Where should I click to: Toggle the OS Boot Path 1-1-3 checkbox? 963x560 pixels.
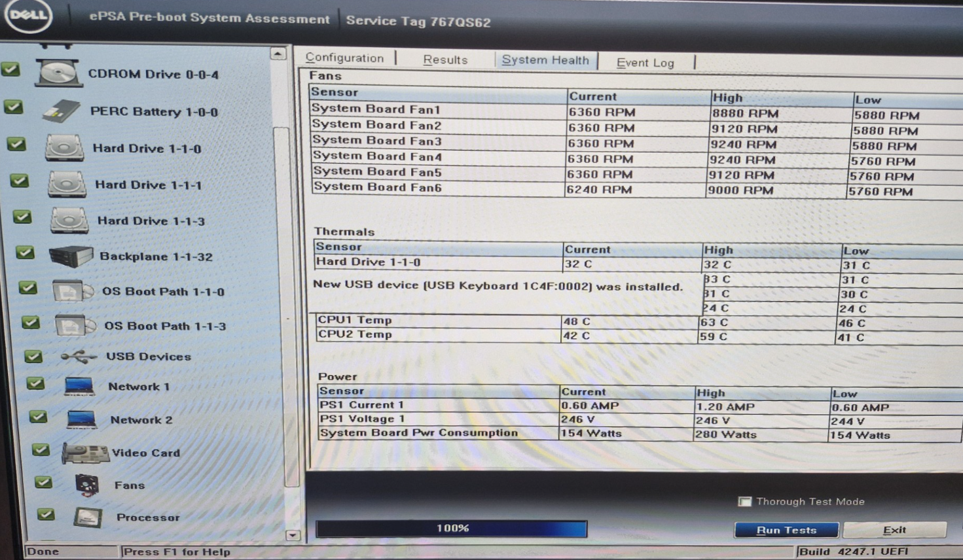coord(30,322)
